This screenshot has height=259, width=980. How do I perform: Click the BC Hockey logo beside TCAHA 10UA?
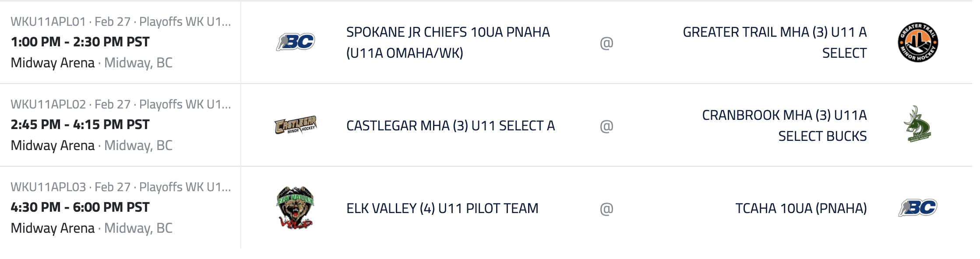(x=918, y=208)
